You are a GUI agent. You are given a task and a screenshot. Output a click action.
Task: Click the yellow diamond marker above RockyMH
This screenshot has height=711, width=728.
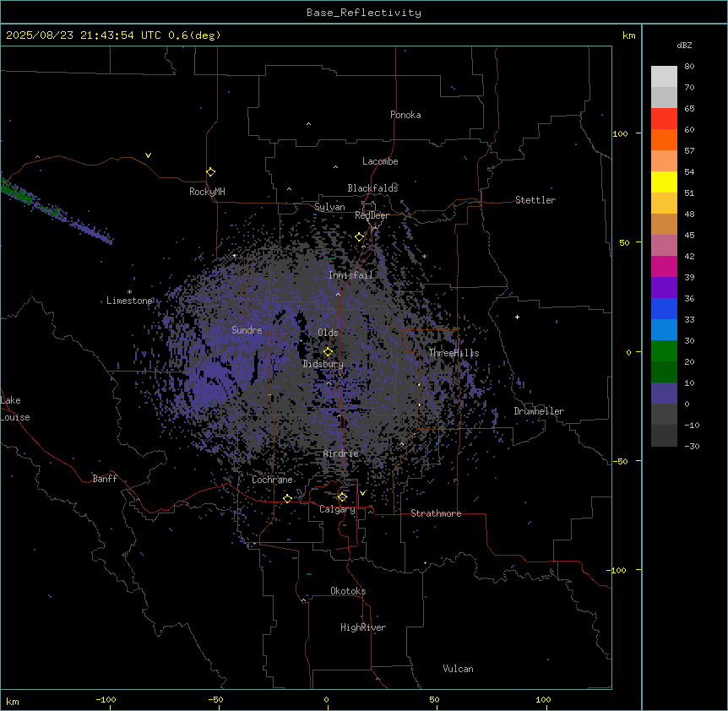(210, 172)
